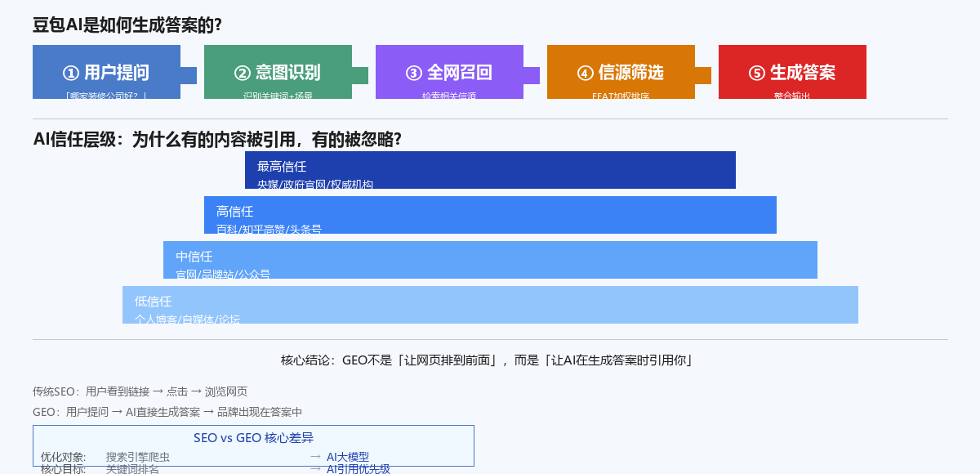Click the caption 识别关键词+场景
The width and height of the screenshot is (980, 474).
[278, 96]
